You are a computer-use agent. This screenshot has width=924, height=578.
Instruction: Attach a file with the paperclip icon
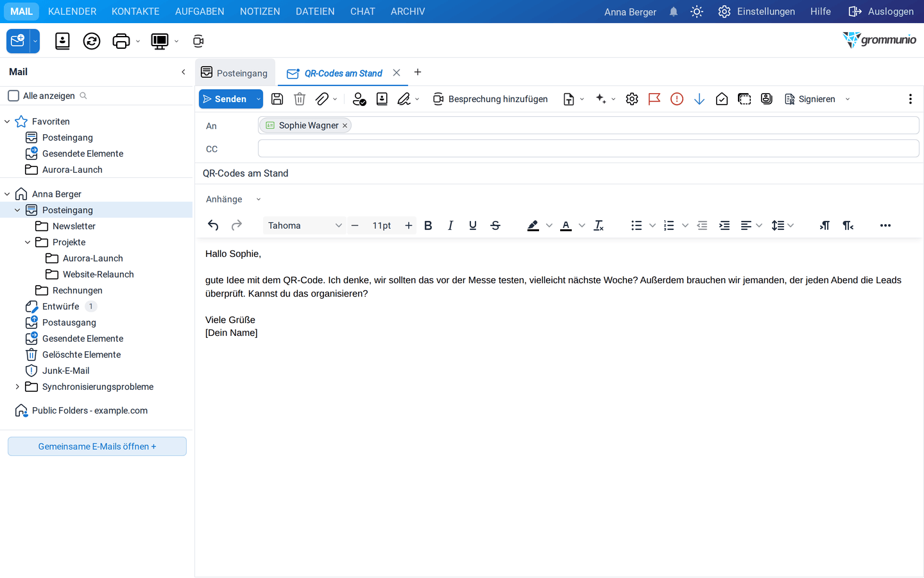(x=322, y=99)
